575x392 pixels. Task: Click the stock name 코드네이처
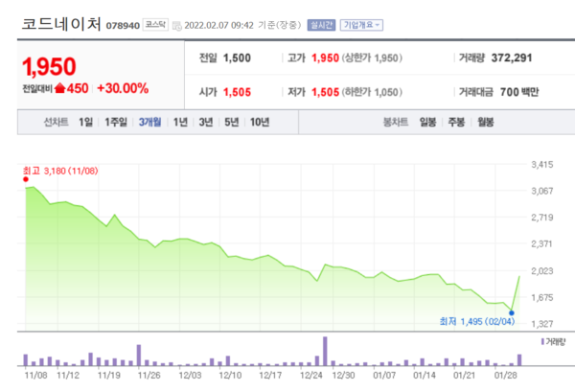coord(61,24)
